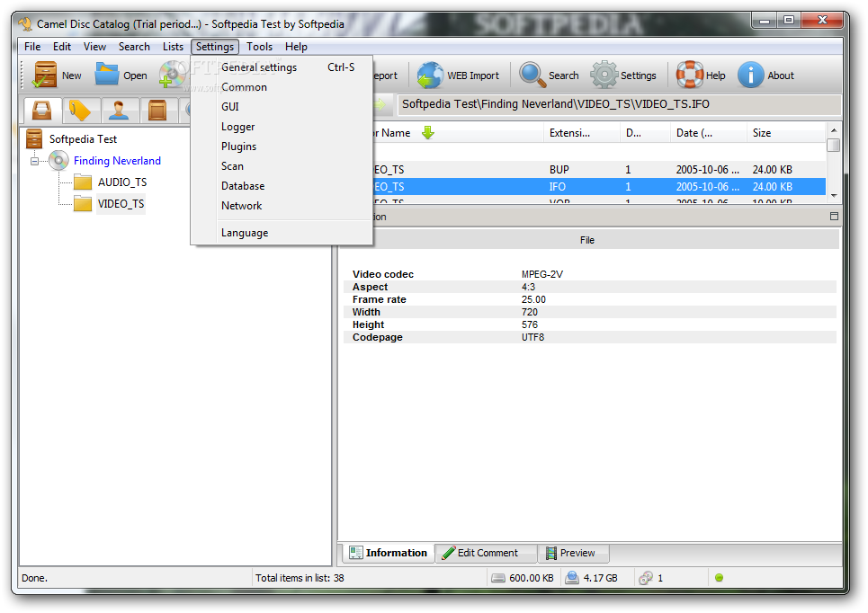This screenshot has width=868, height=613.
Task: Click the Video codec MPEG-2V row
Action: (x=589, y=274)
